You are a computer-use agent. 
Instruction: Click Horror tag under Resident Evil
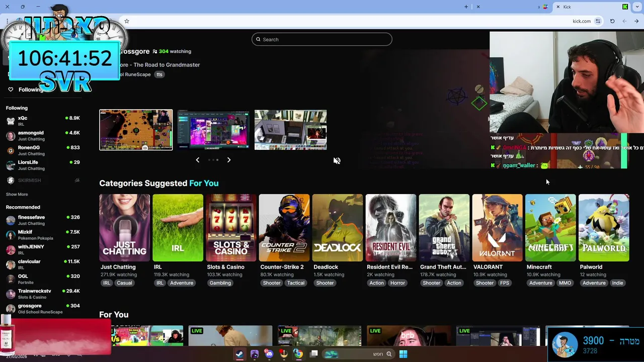397,283
